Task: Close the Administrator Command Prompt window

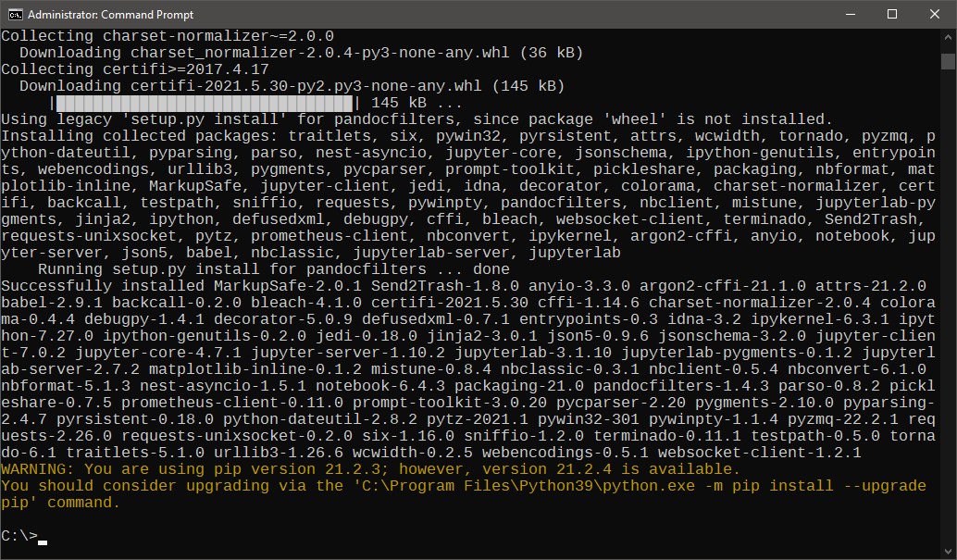Action: (935, 14)
